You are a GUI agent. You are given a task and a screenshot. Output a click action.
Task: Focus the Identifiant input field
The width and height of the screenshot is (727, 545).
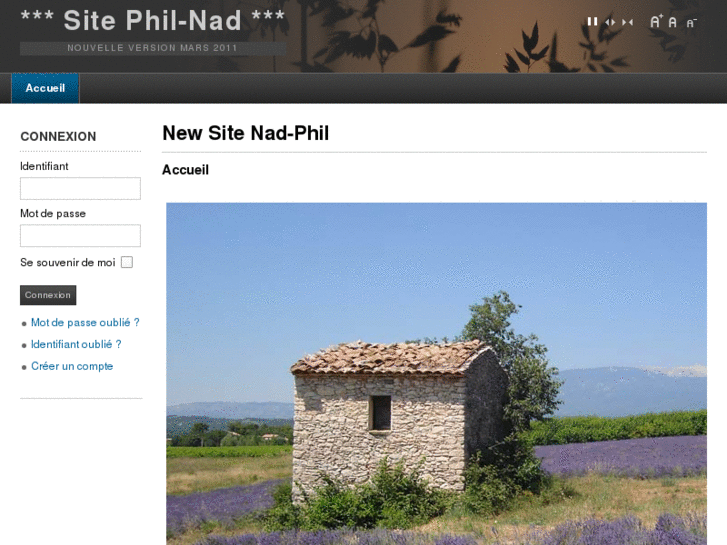(x=80, y=188)
